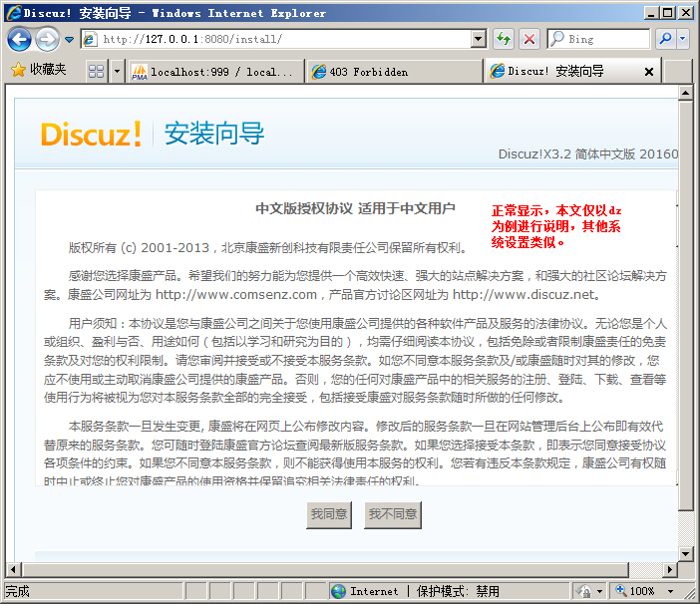Click the security lock status icon
The height and width of the screenshot is (604, 700).
tap(583, 591)
